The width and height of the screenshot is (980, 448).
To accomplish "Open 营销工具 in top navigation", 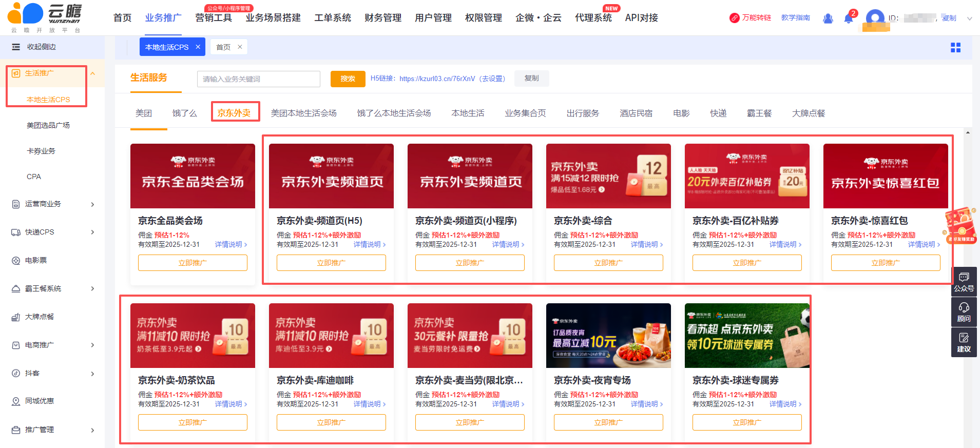I will click(214, 18).
